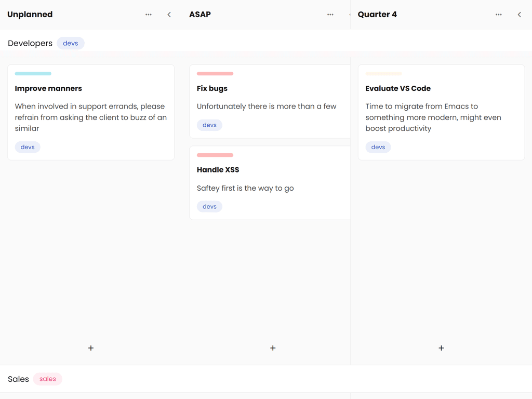Collapse the Unplanned column
Viewport: 532px width, 399px height.
(x=169, y=15)
